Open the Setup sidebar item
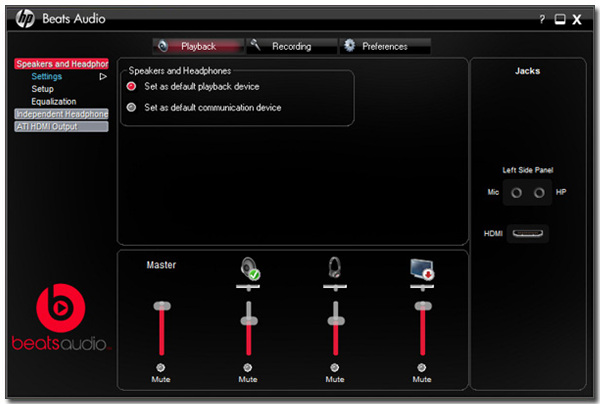Image resolution: width=600 pixels, height=404 pixels. (x=42, y=89)
